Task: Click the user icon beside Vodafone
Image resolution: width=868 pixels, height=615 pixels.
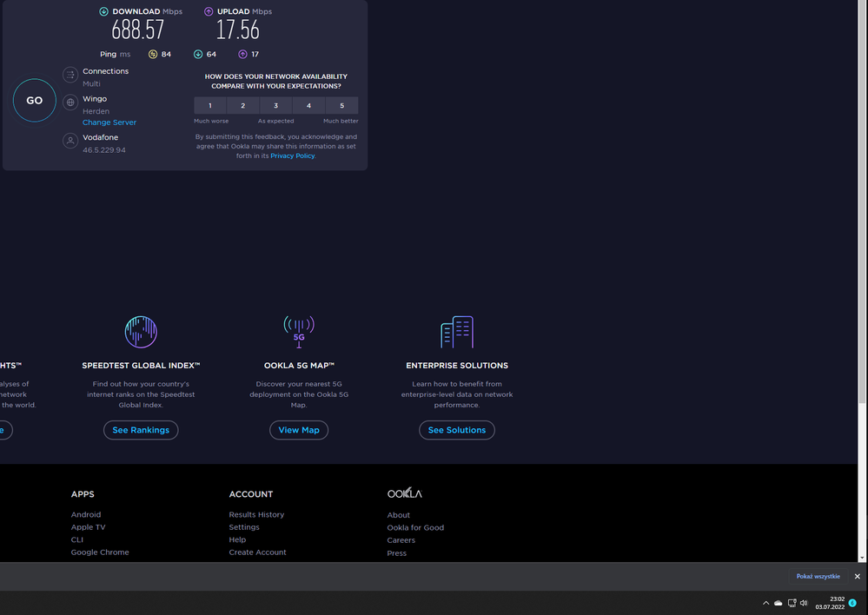Action: click(x=70, y=141)
